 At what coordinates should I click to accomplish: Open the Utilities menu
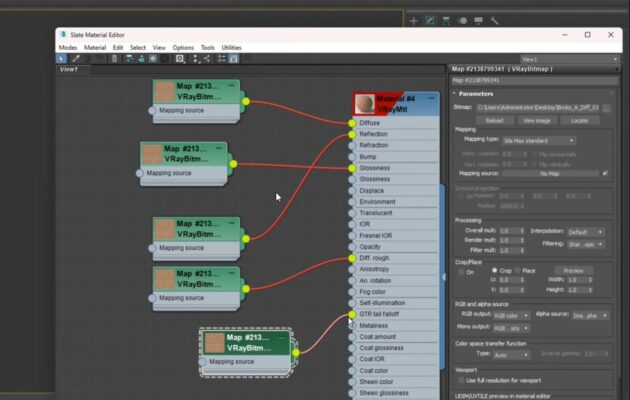[x=231, y=47]
